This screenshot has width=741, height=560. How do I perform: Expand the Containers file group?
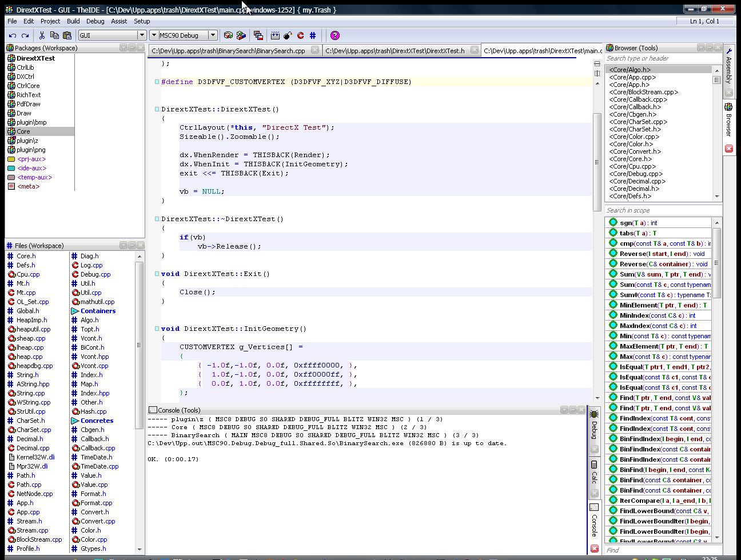click(x=75, y=311)
